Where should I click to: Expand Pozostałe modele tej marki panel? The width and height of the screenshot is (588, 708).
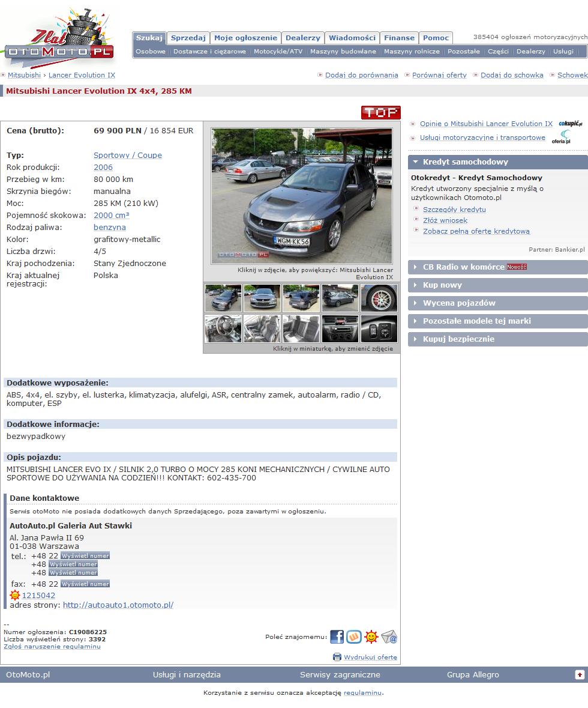coord(498,321)
